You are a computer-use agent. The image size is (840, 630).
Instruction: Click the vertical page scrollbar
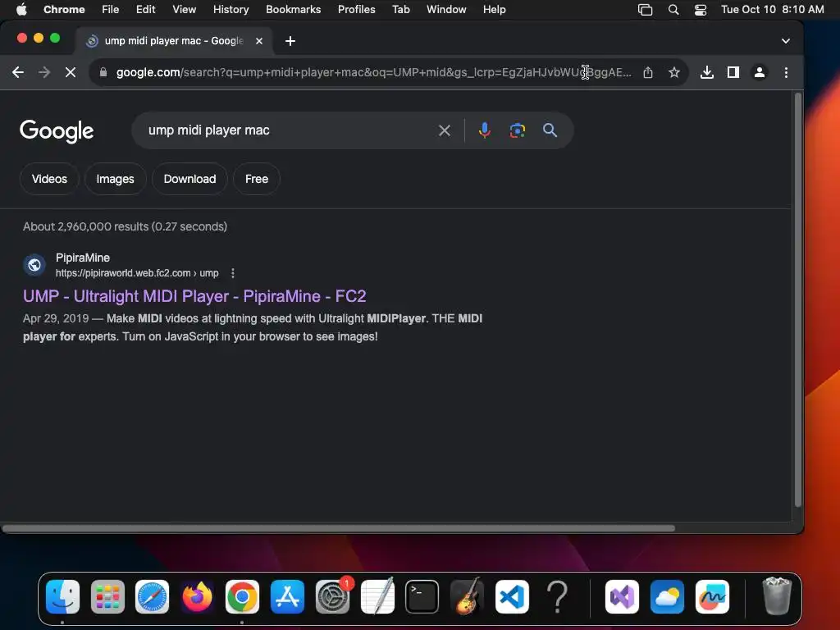click(x=797, y=300)
